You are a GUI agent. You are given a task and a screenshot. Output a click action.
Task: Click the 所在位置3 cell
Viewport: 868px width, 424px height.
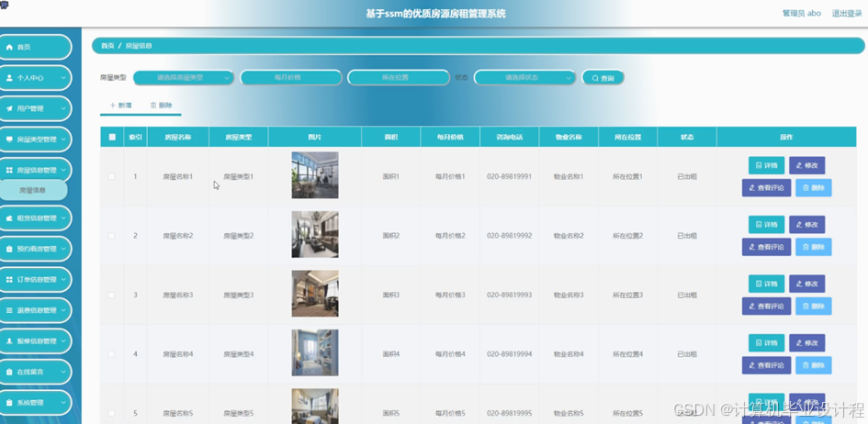(x=627, y=295)
